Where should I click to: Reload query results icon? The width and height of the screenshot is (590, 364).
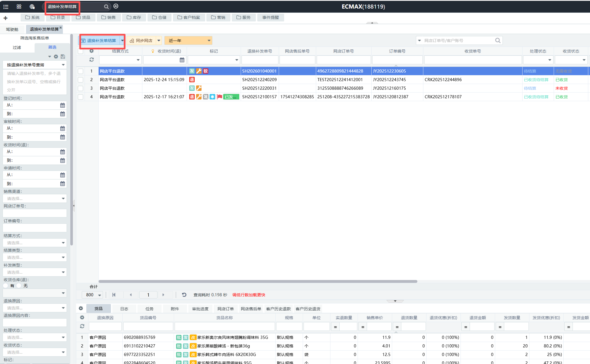pyautogui.click(x=184, y=295)
